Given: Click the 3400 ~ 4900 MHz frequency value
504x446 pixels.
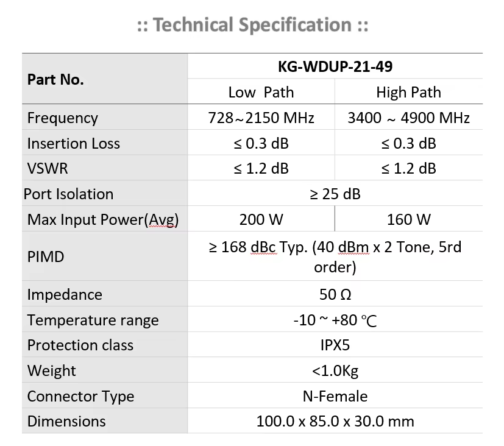Looking at the screenshot, I should (x=408, y=118).
